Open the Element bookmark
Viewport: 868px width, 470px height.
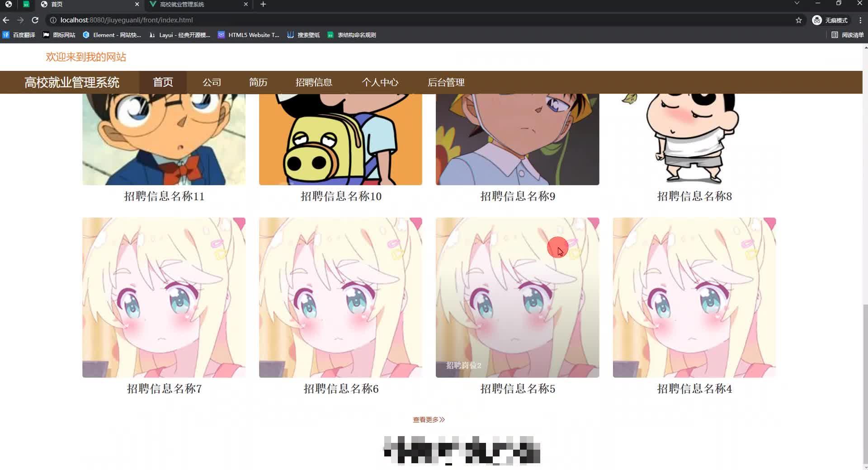pyautogui.click(x=112, y=35)
